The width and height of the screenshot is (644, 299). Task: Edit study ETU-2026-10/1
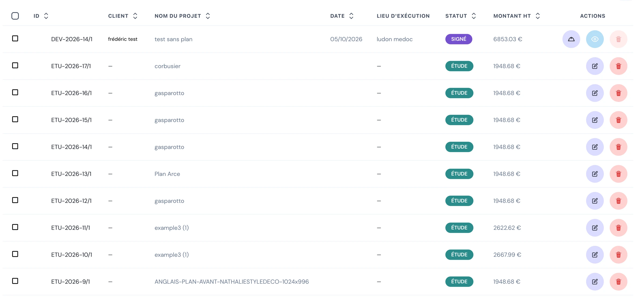(x=595, y=255)
